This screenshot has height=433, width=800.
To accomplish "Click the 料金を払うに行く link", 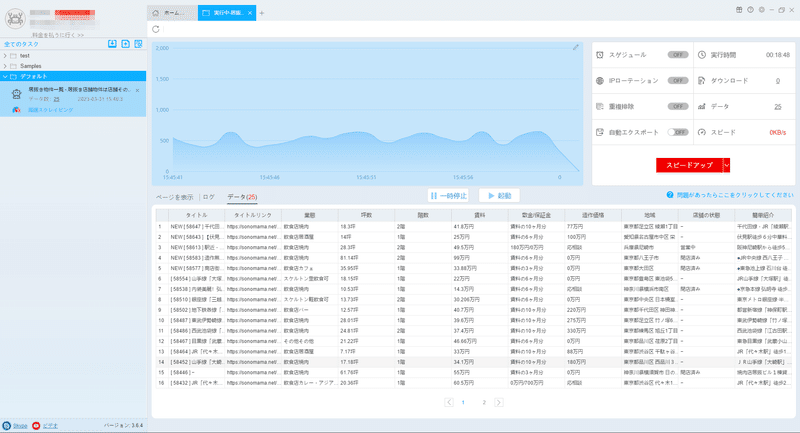I will click(x=58, y=35).
